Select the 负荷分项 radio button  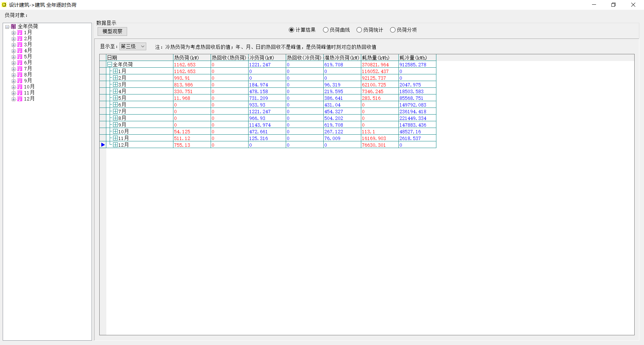393,30
